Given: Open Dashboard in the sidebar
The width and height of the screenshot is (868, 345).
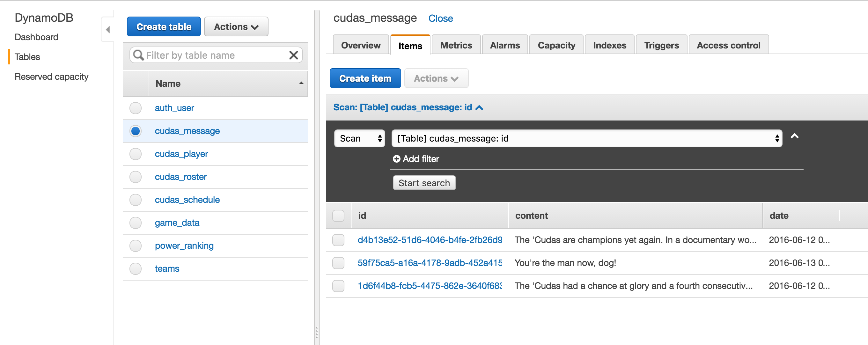Looking at the screenshot, I should coord(36,37).
